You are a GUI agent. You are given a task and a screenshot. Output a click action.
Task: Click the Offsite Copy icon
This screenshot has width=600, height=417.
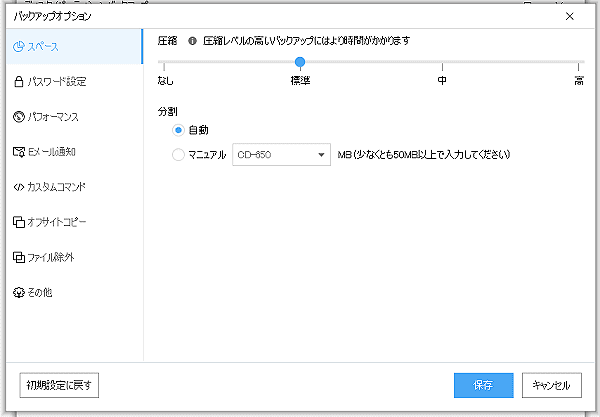18,222
